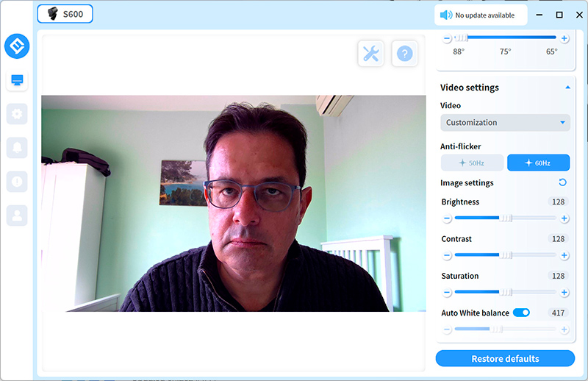
Task: Click the exclamation info sidebar icon
Action: (x=17, y=181)
